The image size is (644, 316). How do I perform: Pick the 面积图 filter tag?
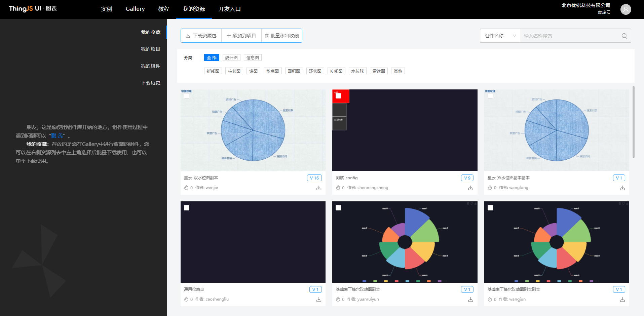[x=294, y=71]
